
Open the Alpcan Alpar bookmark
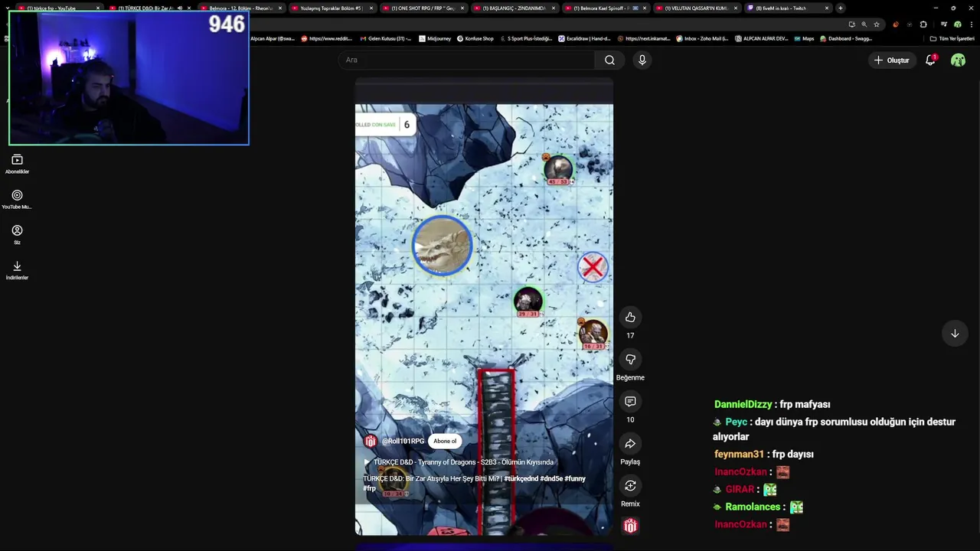(x=273, y=38)
